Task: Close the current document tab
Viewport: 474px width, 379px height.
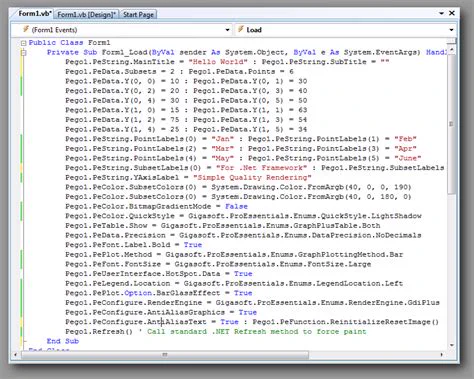Action: 452,13
